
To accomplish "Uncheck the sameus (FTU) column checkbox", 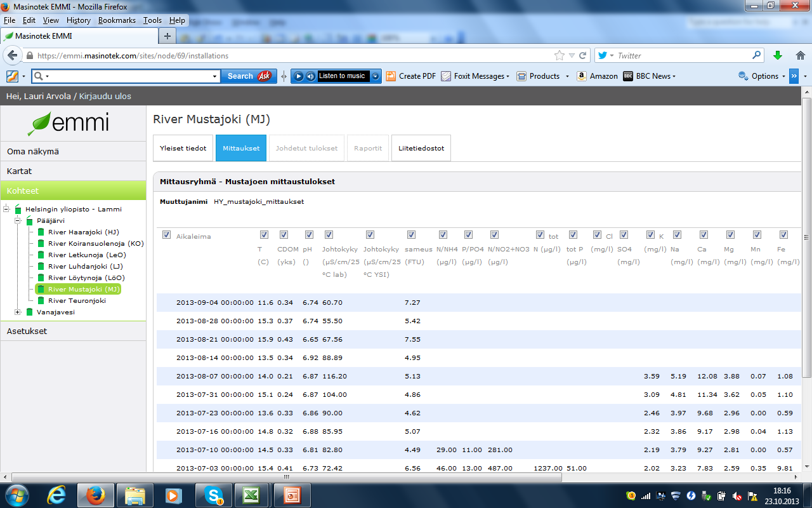I will tap(411, 235).
